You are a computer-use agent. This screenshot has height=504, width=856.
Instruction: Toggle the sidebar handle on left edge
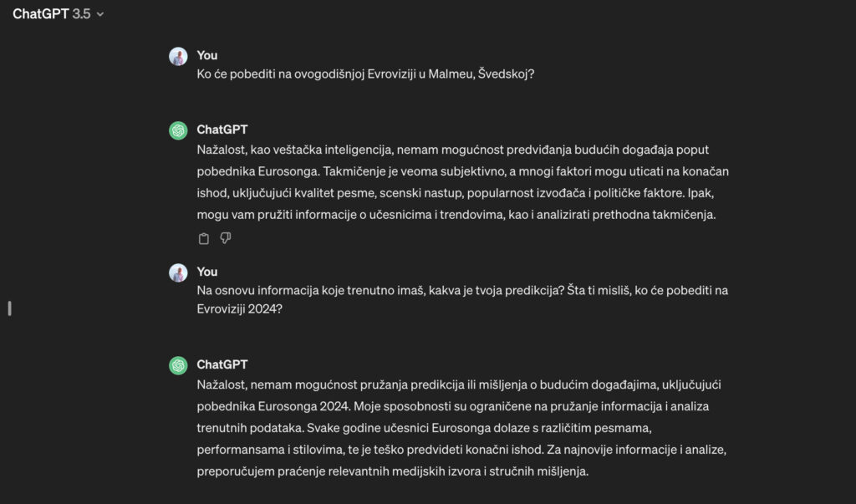pos(9,308)
